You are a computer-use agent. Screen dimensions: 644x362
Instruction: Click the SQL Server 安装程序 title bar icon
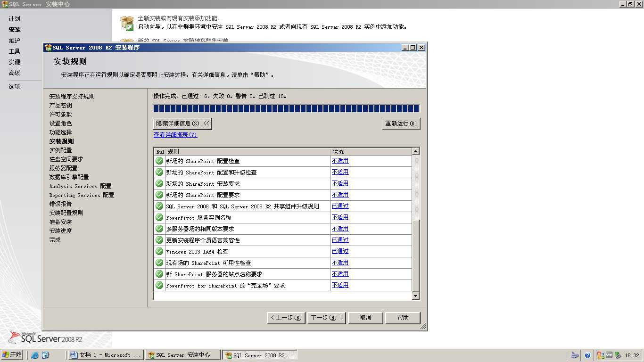[48, 48]
